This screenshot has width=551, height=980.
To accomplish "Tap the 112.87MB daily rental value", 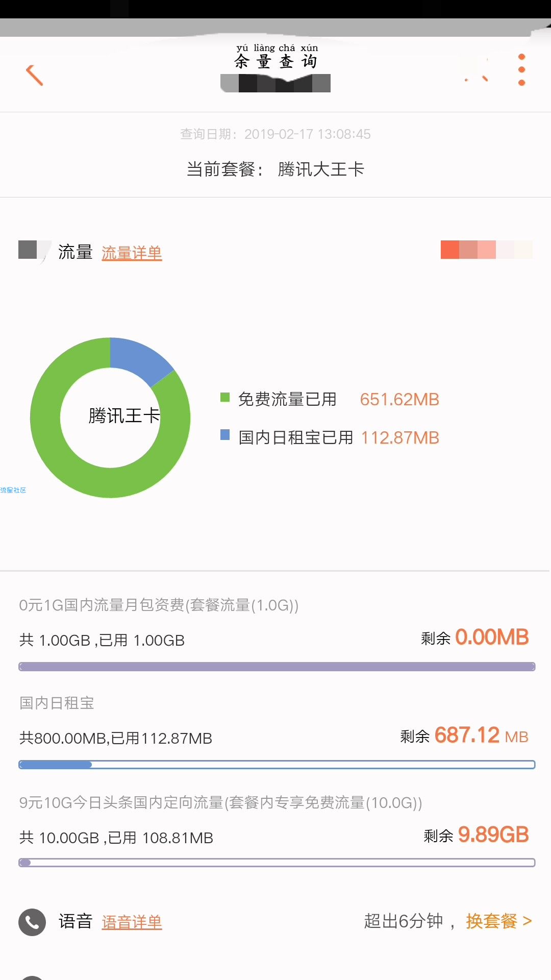I will click(x=400, y=437).
